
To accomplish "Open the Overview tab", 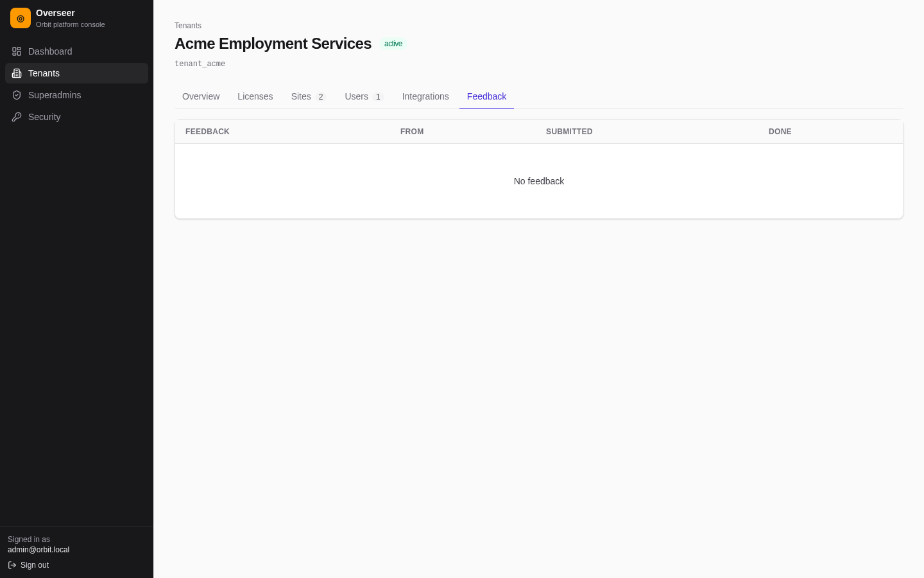I will pos(201,96).
